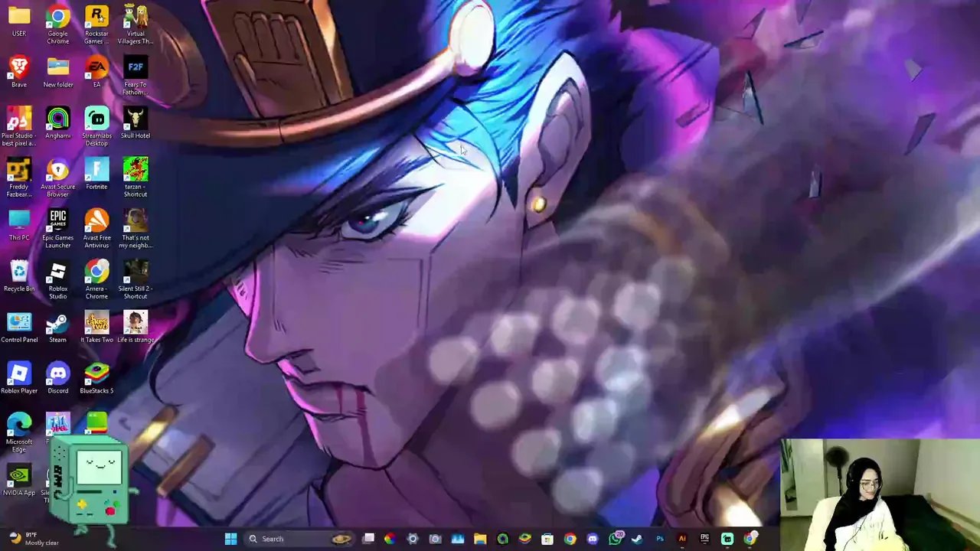980x551 pixels.
Task: Launch Photoshop from the taskbar
Action: click(x=660, y=539)
